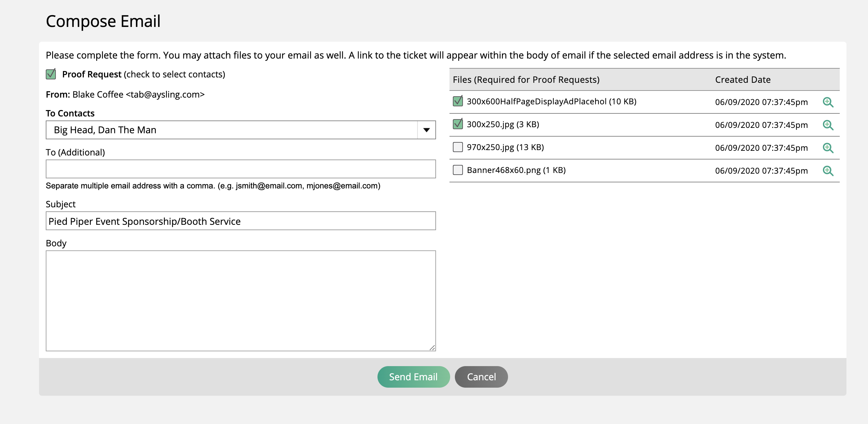Preview 300x250.jpg using its magnifier icon
This screenshot has width=868, height=424.
(828, 125)
